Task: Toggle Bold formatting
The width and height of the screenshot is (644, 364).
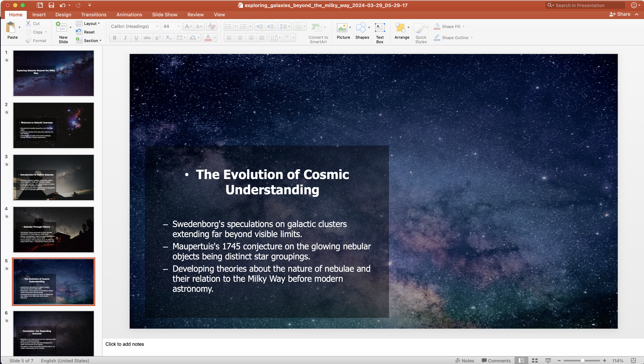Action: [115, 38]
